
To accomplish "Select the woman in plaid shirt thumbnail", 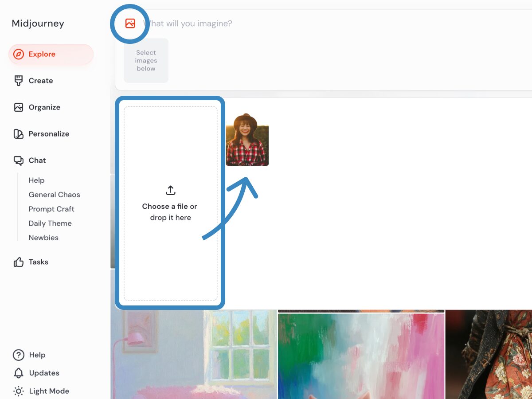I will coord(247,140).
